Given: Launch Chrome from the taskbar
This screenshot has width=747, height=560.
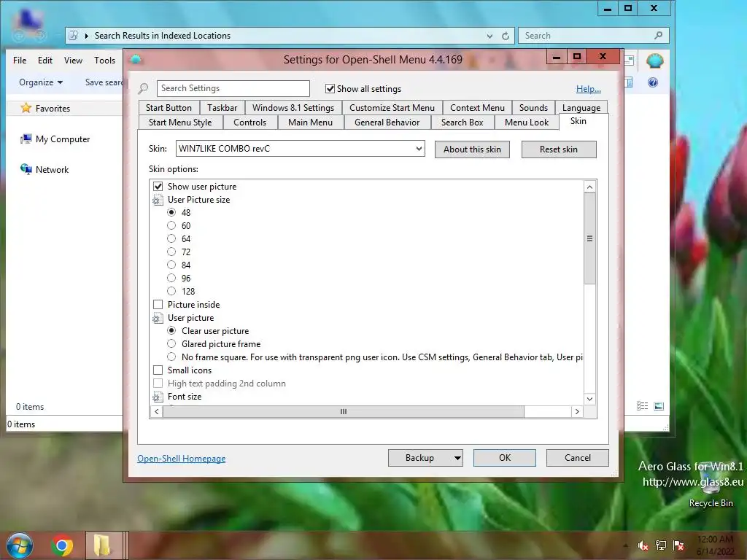Looking at the screenshot, I should (62, 545).
